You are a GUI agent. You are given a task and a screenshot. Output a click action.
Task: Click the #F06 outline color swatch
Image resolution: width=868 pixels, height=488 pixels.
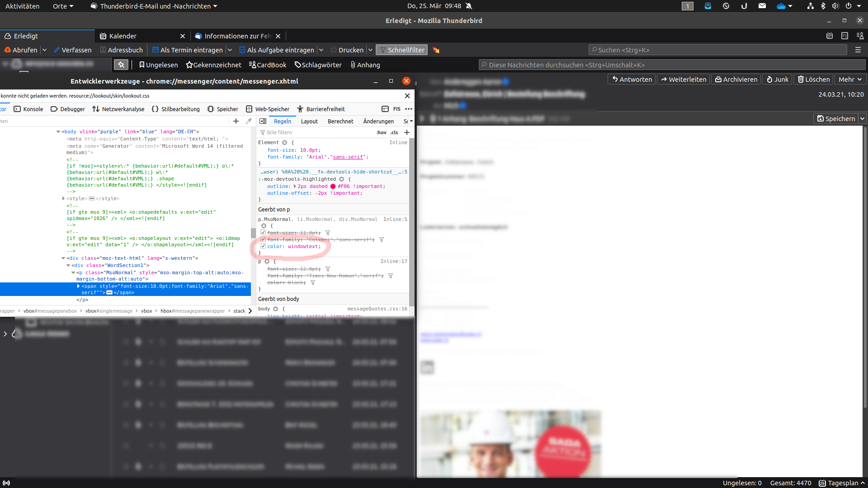click(333, 186)
